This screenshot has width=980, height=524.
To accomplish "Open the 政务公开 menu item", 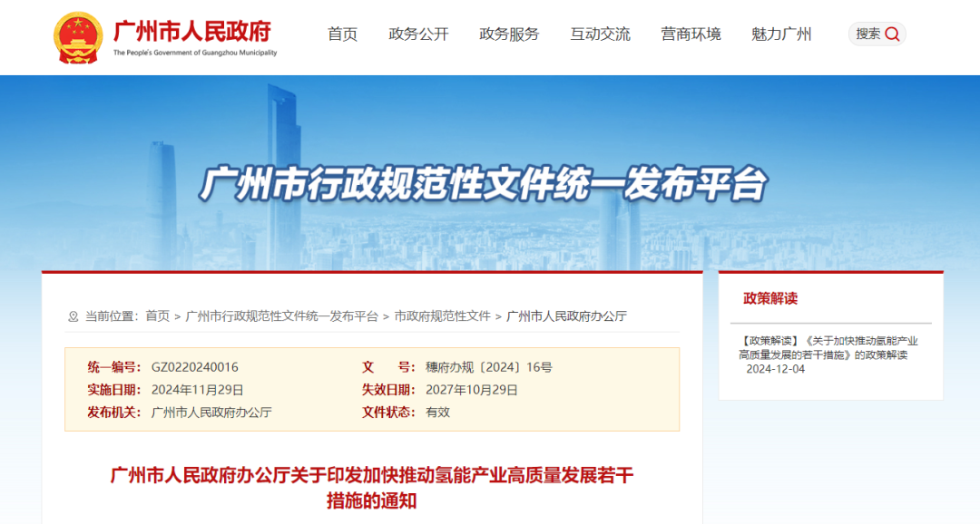I will (x=418, y=34).
